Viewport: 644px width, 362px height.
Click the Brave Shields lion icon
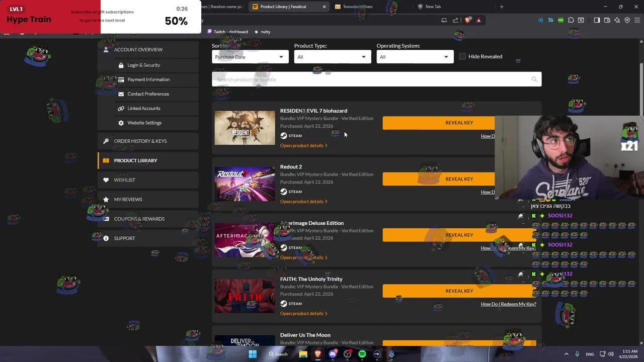[x=468, y=20]
